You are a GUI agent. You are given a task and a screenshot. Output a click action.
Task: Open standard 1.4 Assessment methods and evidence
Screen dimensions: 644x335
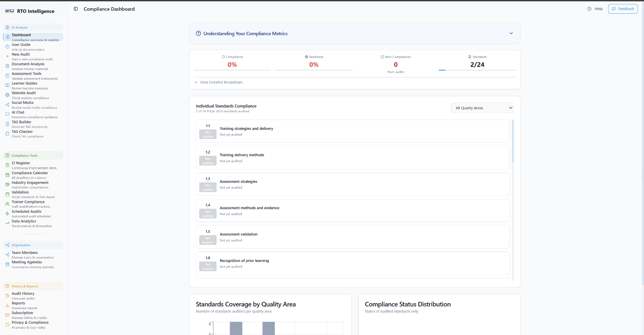(353, 211)
